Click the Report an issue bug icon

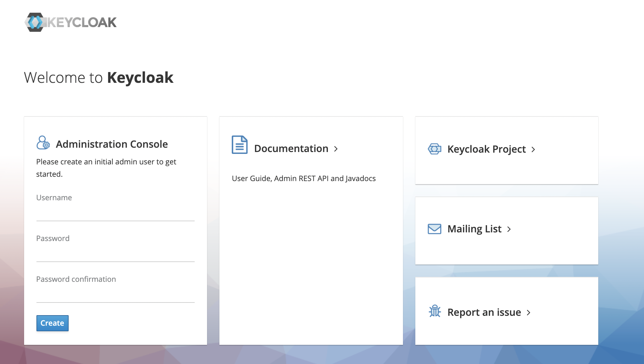tap(435, 311)
